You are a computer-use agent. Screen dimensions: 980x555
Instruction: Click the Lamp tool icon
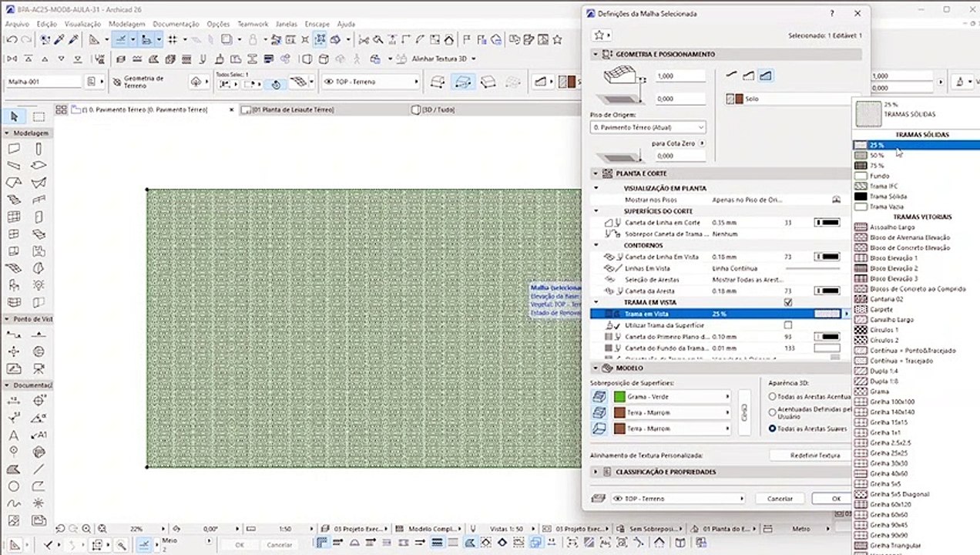[x=39, y=284]
